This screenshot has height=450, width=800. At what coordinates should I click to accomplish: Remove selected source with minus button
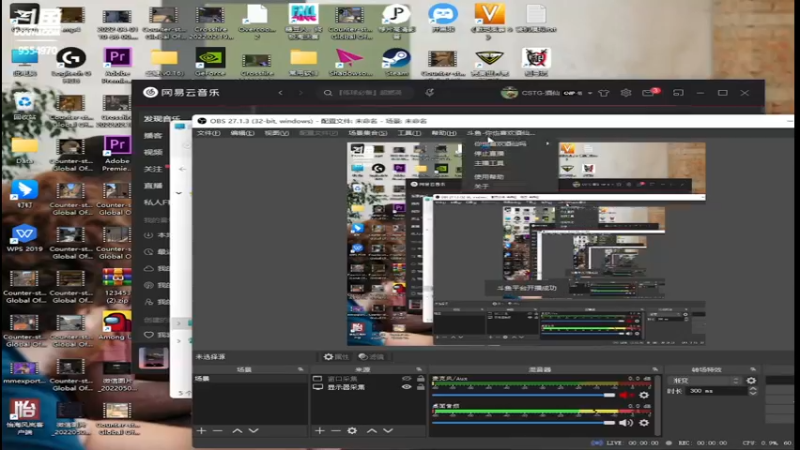point(336,431)
